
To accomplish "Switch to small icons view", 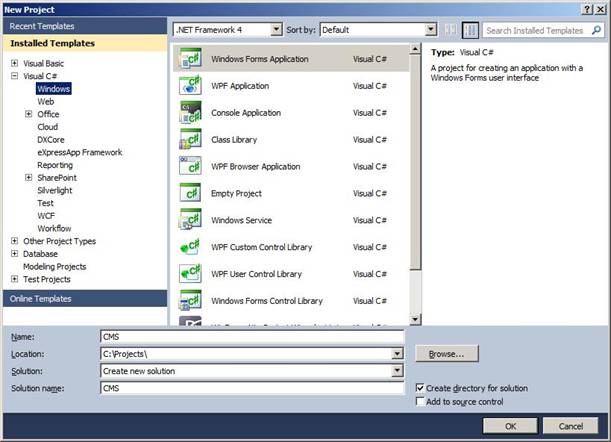I will [450, 30].
